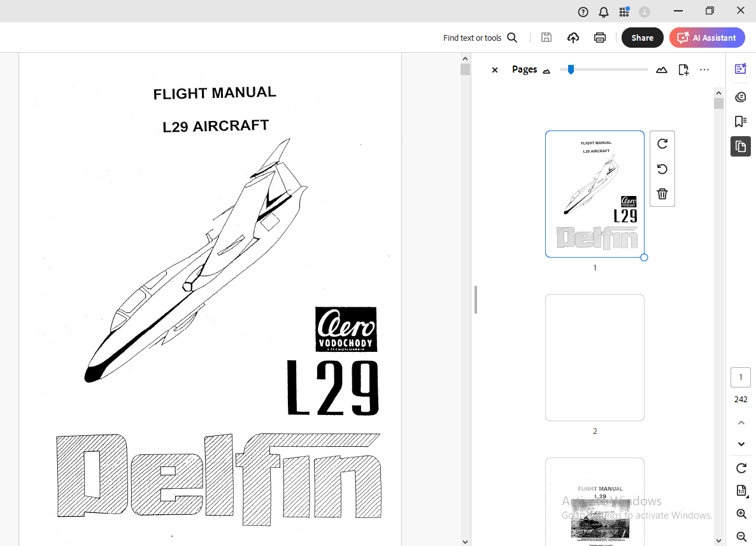Close the Pages panel

pos(495,70)
